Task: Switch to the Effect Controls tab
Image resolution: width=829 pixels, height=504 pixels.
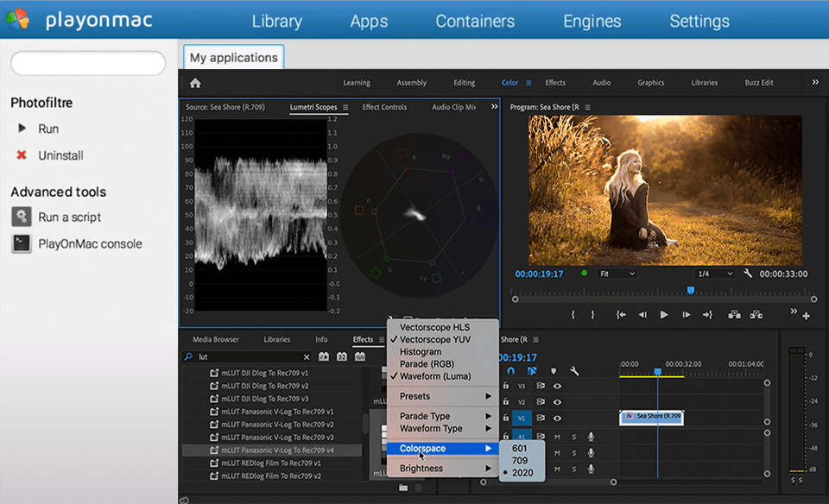Action: tap(384, 107)
